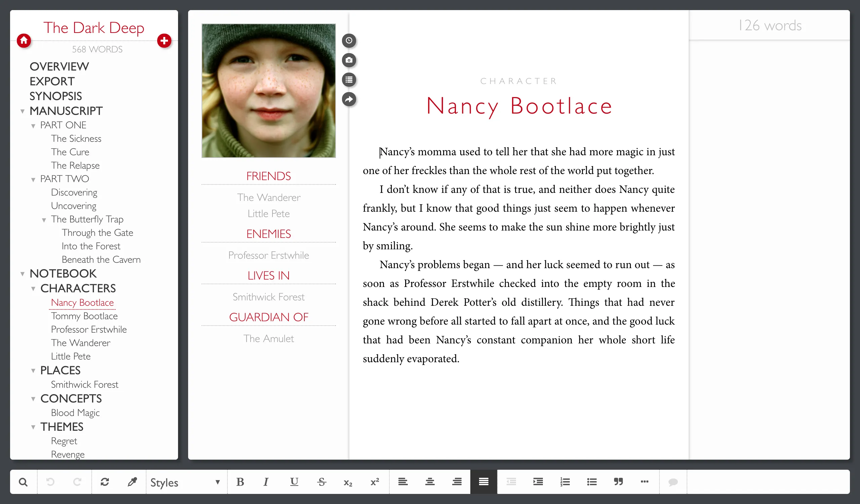Click the red home icon
This screenshot has height=504, width=860.
pos(24,41)
